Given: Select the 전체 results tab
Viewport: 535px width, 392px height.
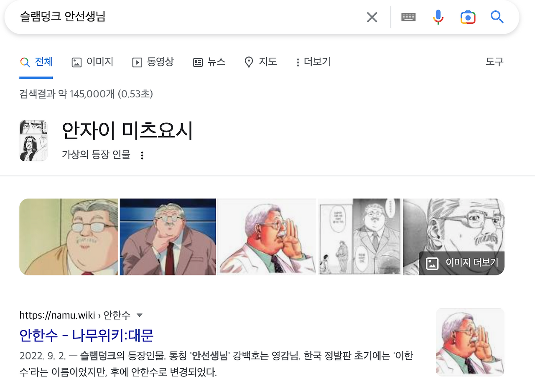Looking at the screenshot, I should coord(36,62).
